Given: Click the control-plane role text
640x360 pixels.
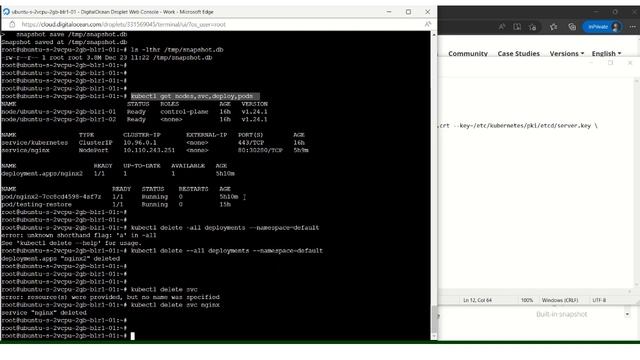Looking at the screenshot, I should [184, 112].
